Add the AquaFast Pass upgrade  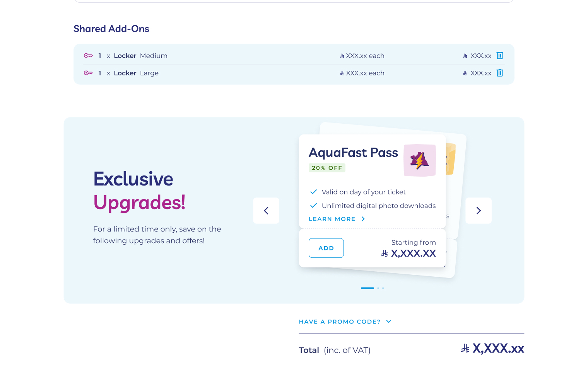click(x=326, y=248)
